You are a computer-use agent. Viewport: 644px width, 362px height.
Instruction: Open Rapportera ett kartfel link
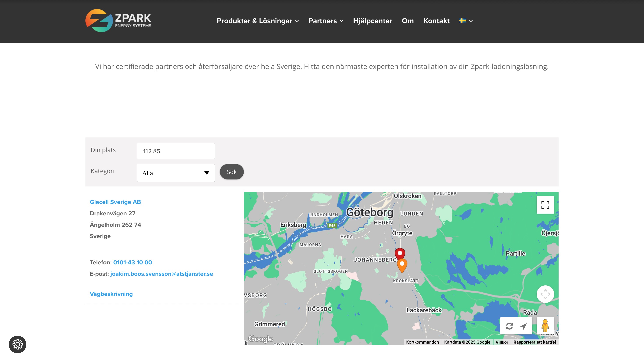tap(535, 342)
